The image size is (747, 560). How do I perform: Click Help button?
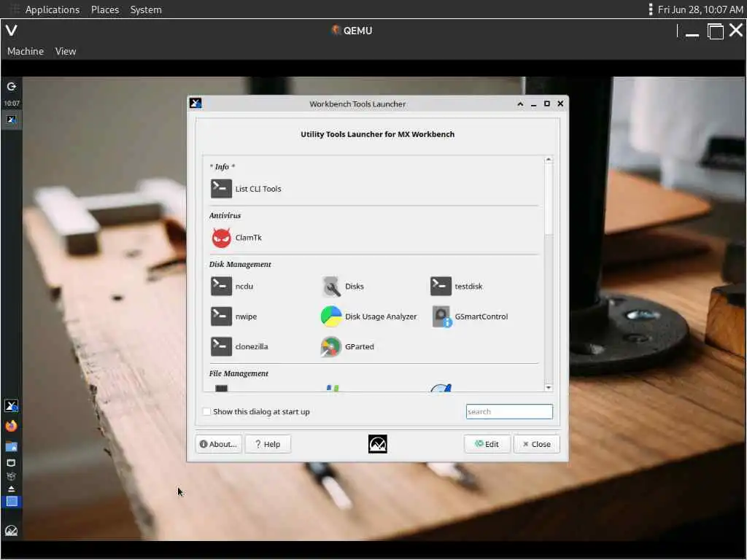click(x=268, y=444)
